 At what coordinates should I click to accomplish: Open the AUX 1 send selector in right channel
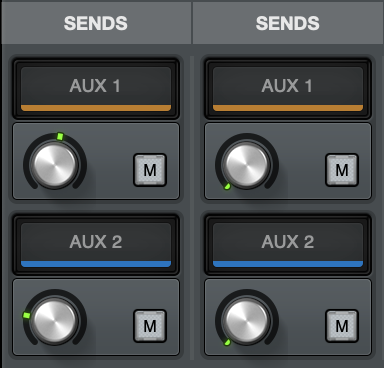(x=288, y=89)
